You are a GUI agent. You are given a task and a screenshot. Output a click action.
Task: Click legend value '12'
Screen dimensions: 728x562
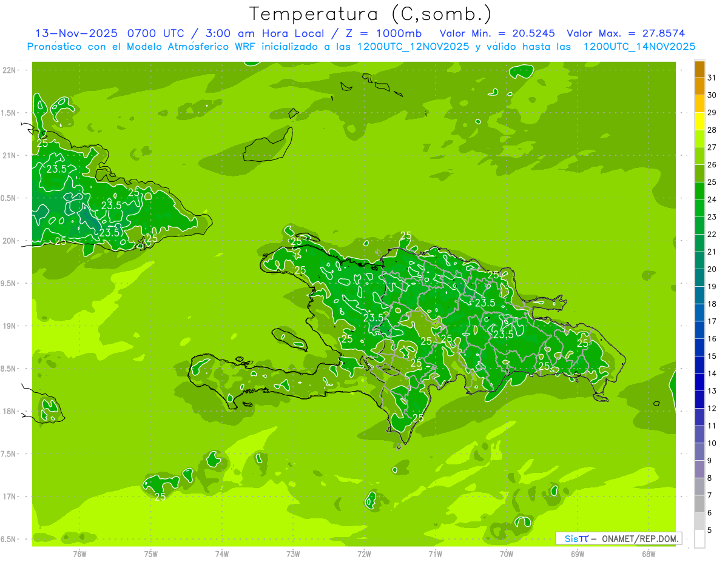point(712,409)
